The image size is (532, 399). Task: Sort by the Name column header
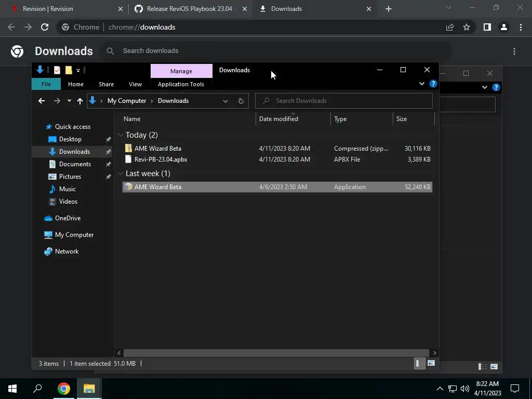(132, 119)
